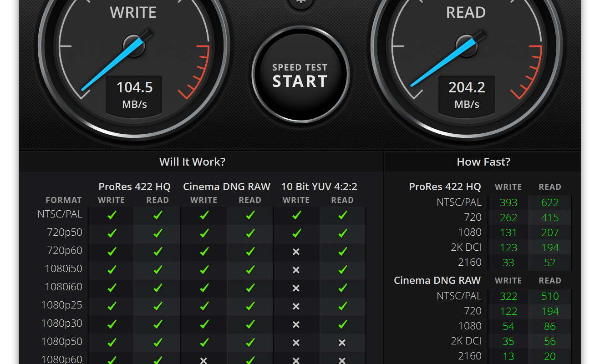Click NTSC/PAL Cinema DNG RAW write checkmark
Screen dimensions: 600x364
[x=204, y=215]
